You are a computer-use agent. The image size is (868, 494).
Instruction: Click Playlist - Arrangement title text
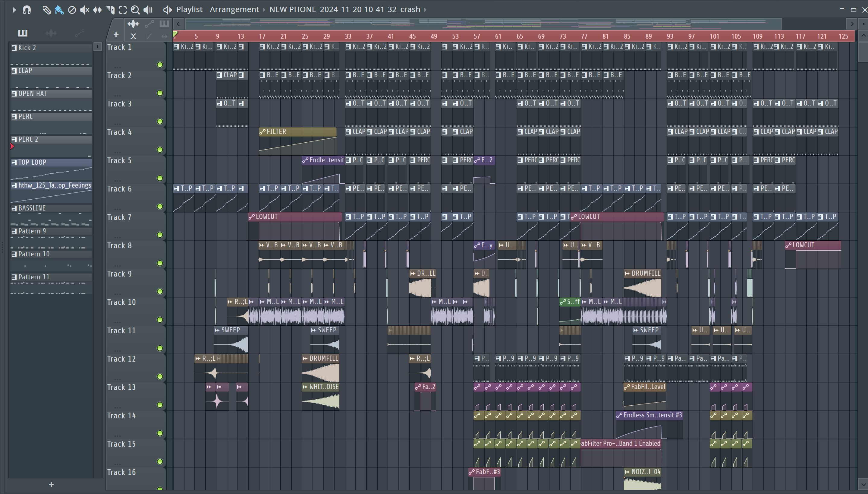pyautogui.click(x=217, y=10)
